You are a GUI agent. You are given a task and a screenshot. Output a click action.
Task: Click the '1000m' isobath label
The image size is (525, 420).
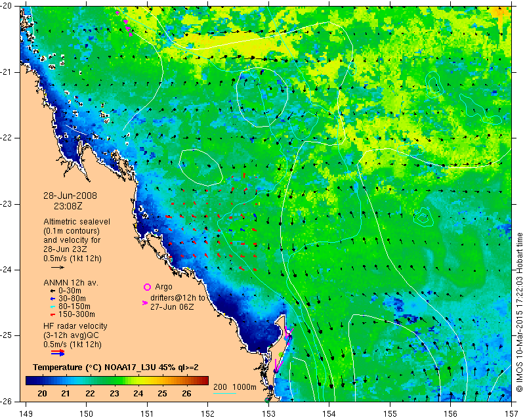coord(244,387)
